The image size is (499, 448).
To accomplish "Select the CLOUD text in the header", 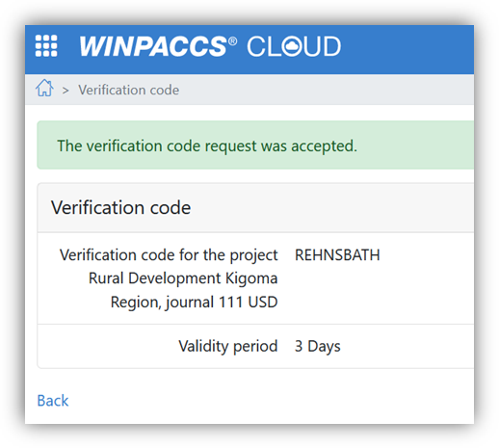I will click(x=293, y=46).
